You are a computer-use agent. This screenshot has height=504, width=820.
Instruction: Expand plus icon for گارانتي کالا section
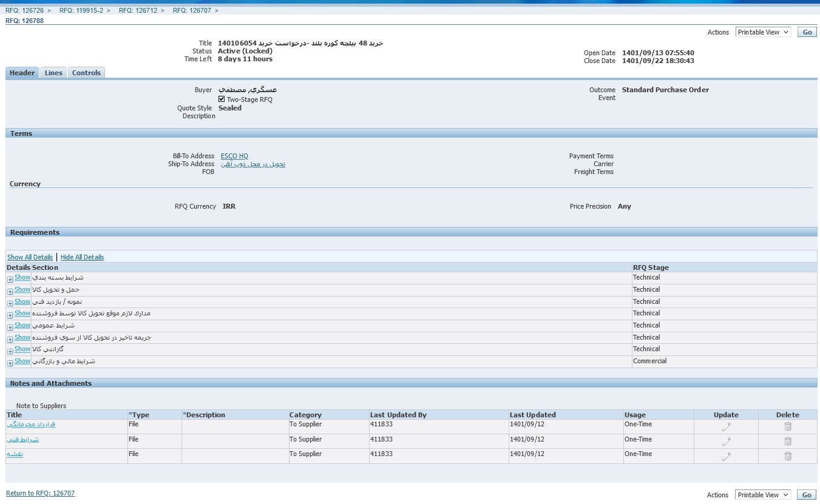click(x=10, y=351)
